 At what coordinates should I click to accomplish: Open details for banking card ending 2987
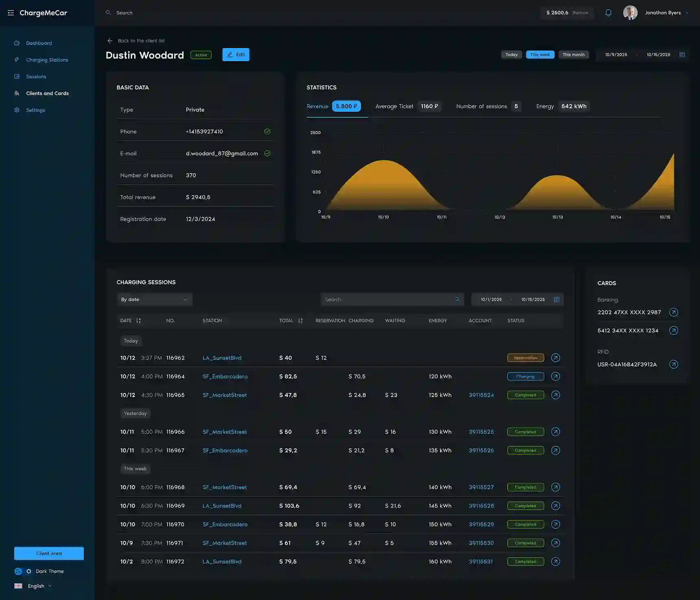click(674, 312)
